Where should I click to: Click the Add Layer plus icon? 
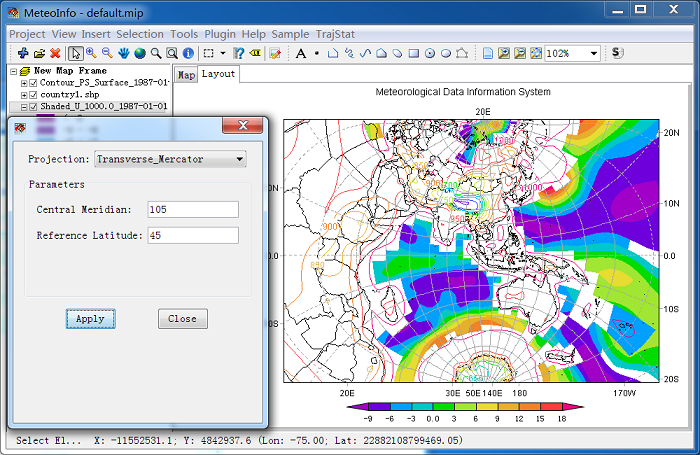tap(23, 53)
